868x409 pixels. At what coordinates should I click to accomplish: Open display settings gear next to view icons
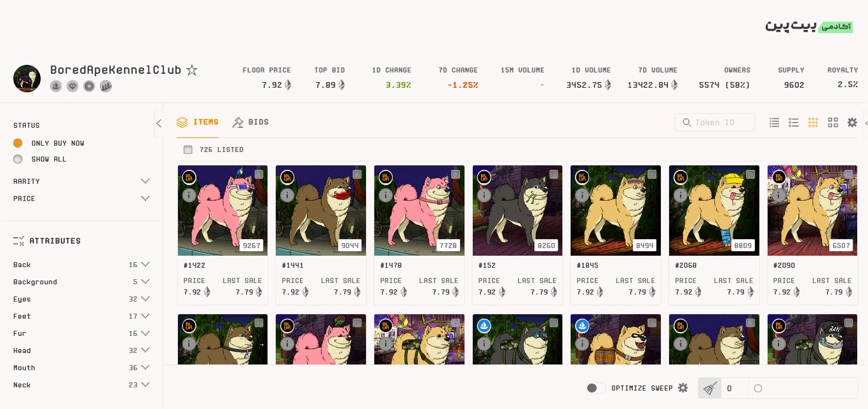point(852,122)
